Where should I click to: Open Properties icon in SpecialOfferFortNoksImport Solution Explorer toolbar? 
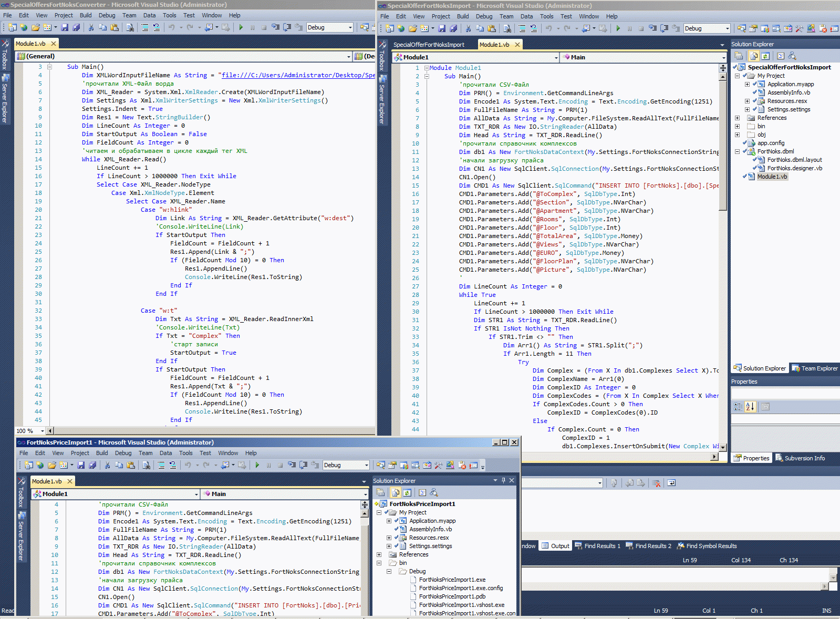(739, 56)
